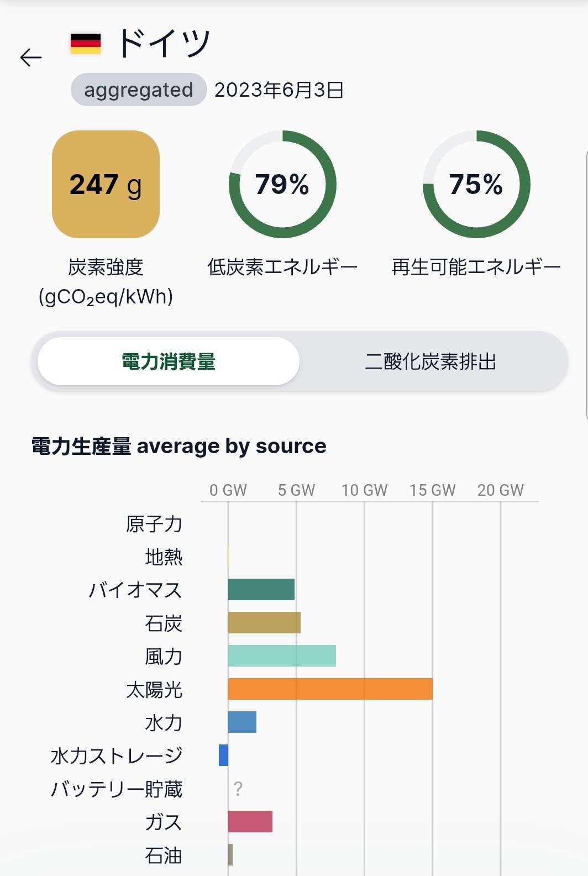Click the 247 g carbon intensity badge
Viewport: 588px width, 876px height.
tap(106, 185)
